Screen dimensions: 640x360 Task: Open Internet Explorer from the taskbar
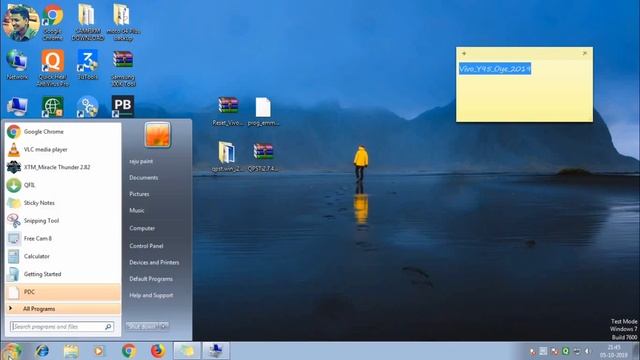42,351
